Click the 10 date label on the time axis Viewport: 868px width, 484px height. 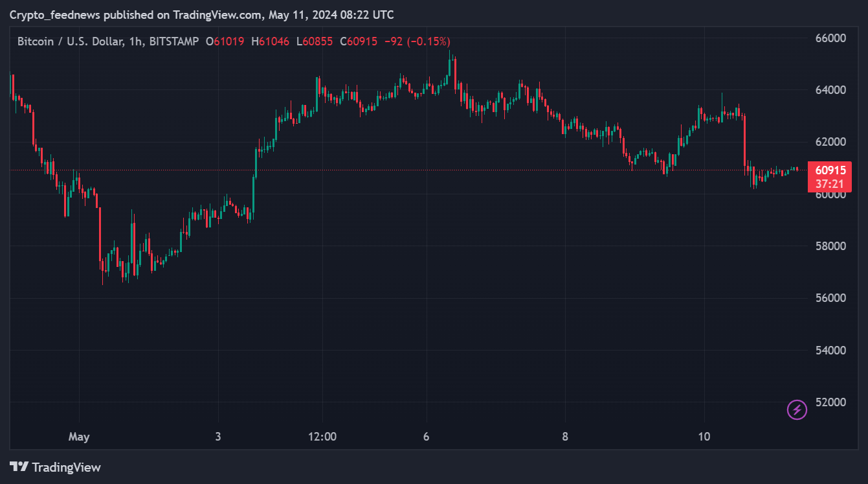[x=704, y=437]
